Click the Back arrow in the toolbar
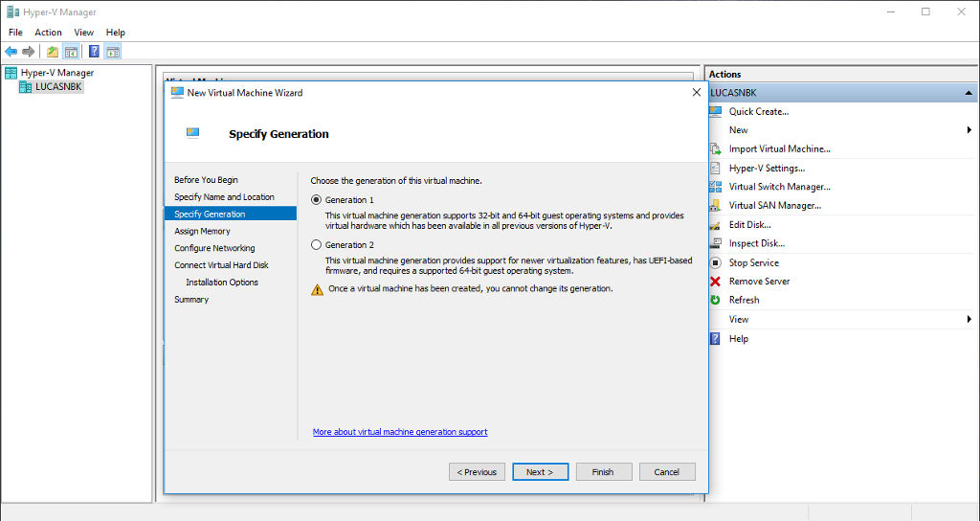The width and height of the screenshot is (980, 521). pyautogui.click(x=11, y=52)
